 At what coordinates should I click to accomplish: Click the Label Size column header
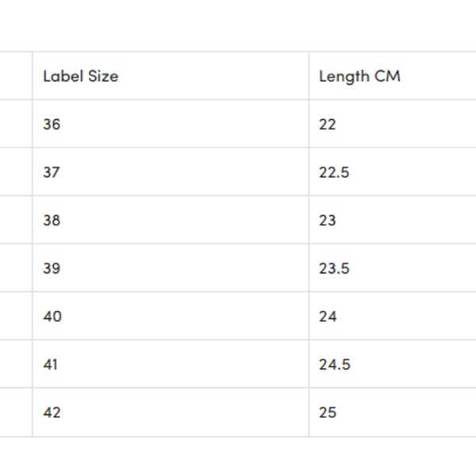[x=81, y=76]
